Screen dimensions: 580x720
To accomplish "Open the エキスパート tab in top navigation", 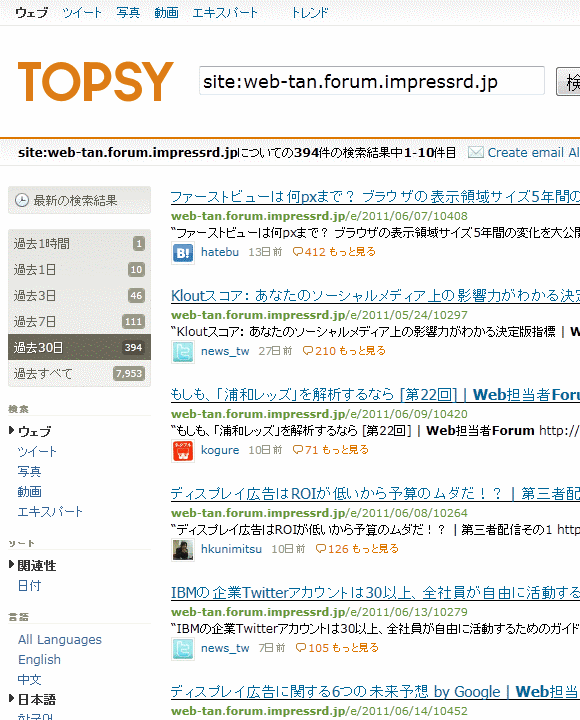I will pyautogui.click(x=225, y=13).
